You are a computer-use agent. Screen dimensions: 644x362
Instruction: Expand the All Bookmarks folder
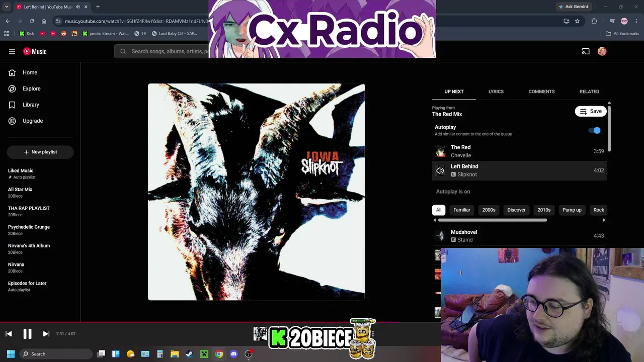622,34
